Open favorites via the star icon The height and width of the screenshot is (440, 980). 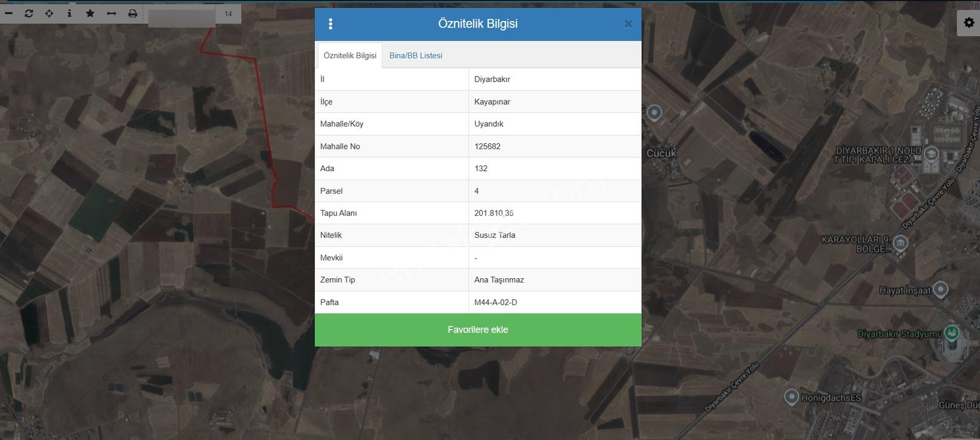[90, 13]
